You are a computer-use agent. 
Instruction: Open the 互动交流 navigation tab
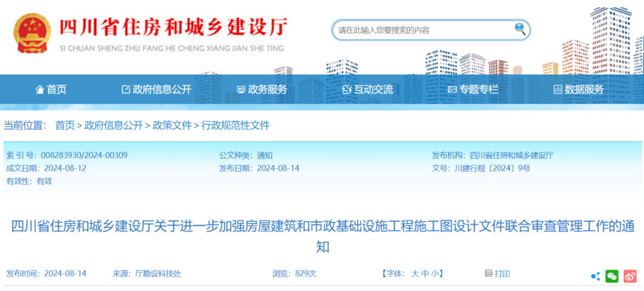(x=367, y=89)
